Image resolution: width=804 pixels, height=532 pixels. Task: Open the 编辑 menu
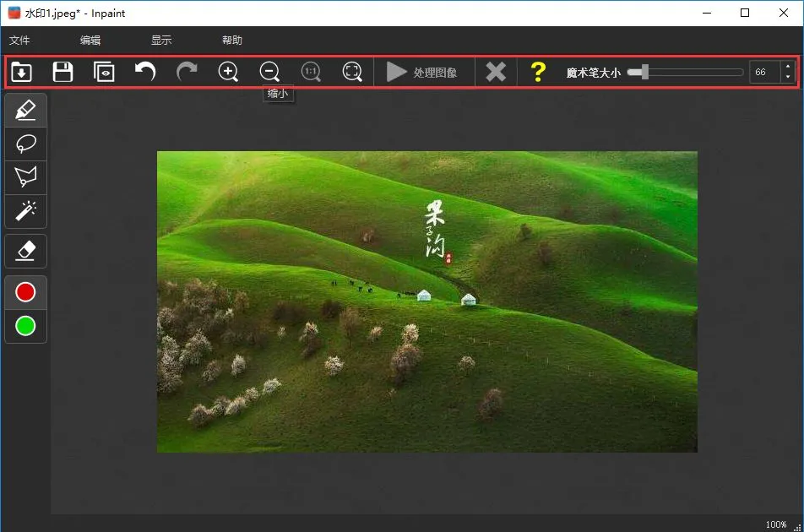(x=90, y=40)
